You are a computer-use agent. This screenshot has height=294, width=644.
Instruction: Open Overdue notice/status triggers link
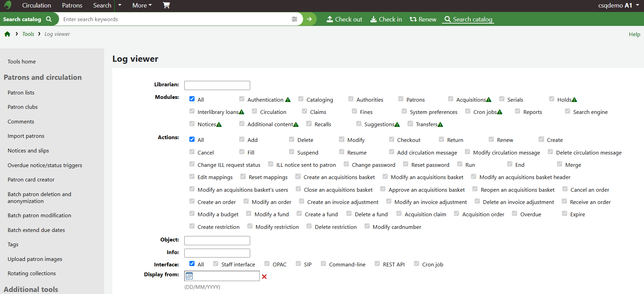point(45,165)
